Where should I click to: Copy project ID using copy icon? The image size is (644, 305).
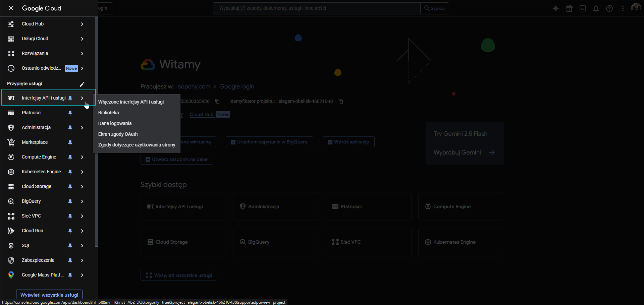pyautogui.click(x=341, y=101)
